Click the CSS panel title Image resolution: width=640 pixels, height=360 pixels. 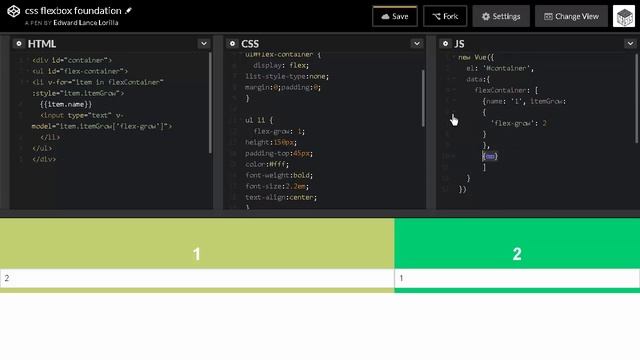pyautogui.click(x=250, y=44)
